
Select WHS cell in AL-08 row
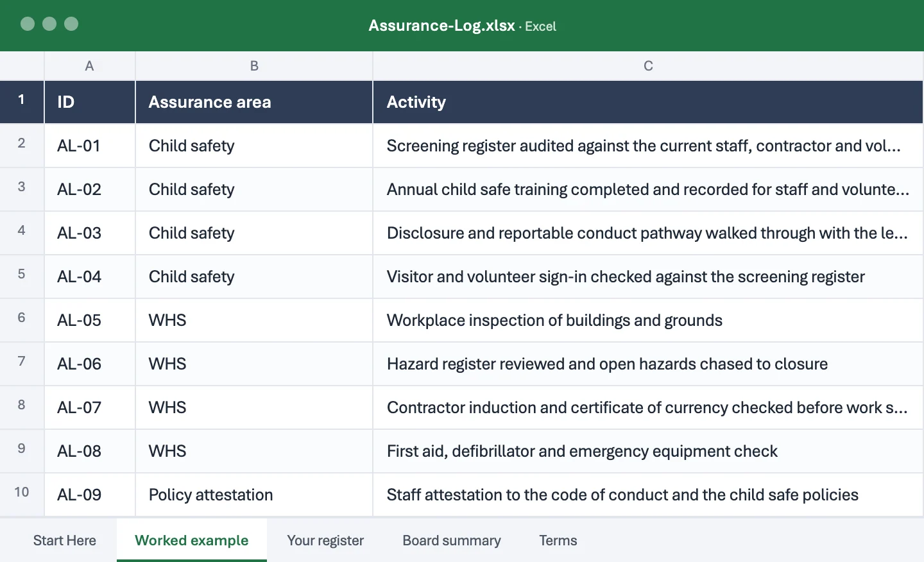(x=254, y=451)
